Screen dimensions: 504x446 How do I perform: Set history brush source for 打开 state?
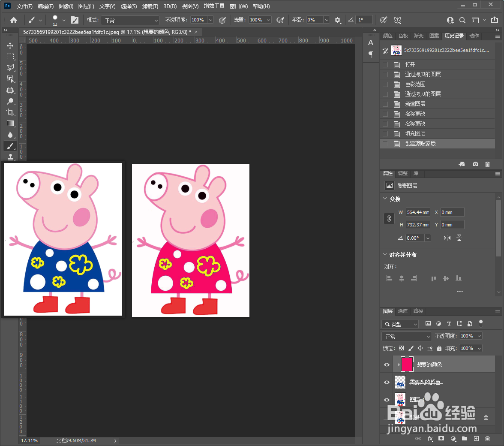(385, 65)
